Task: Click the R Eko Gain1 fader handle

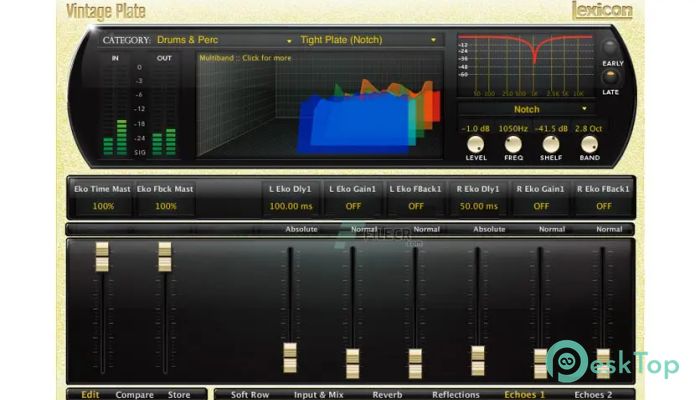Action: 541,364
